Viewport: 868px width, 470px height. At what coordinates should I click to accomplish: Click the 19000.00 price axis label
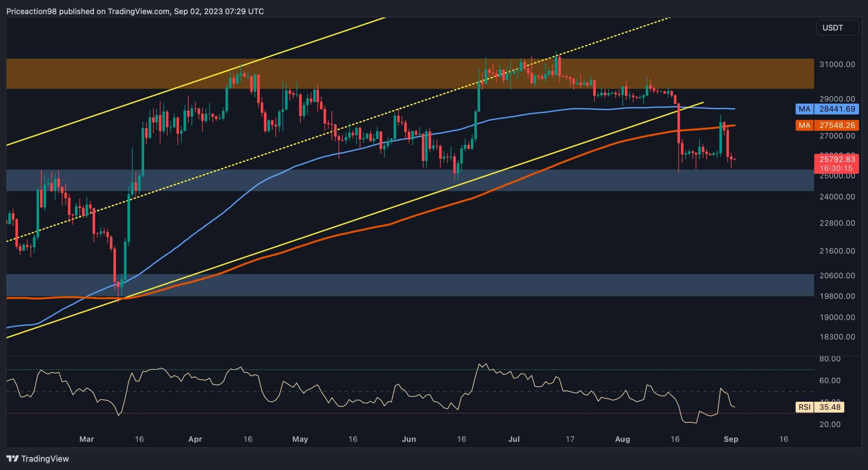837,317
